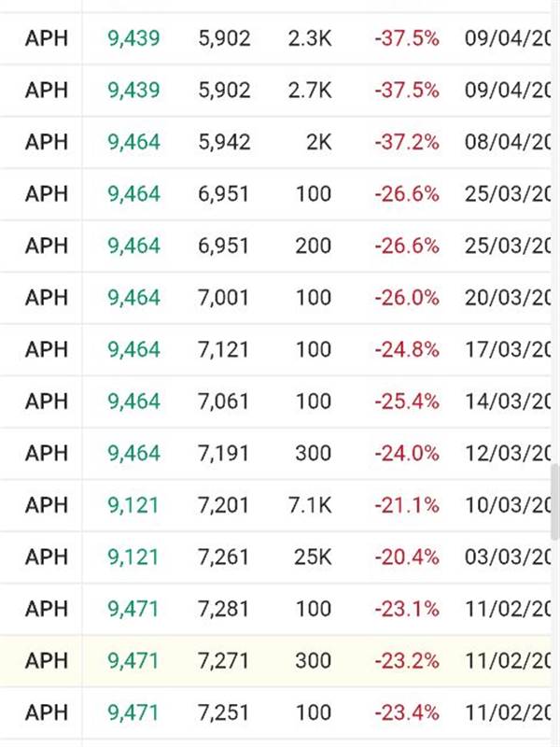Image resolution: width=560 pixels, height=747 pixels.
Task: Click the -26.0% percentage change
Action: [406, 298]
